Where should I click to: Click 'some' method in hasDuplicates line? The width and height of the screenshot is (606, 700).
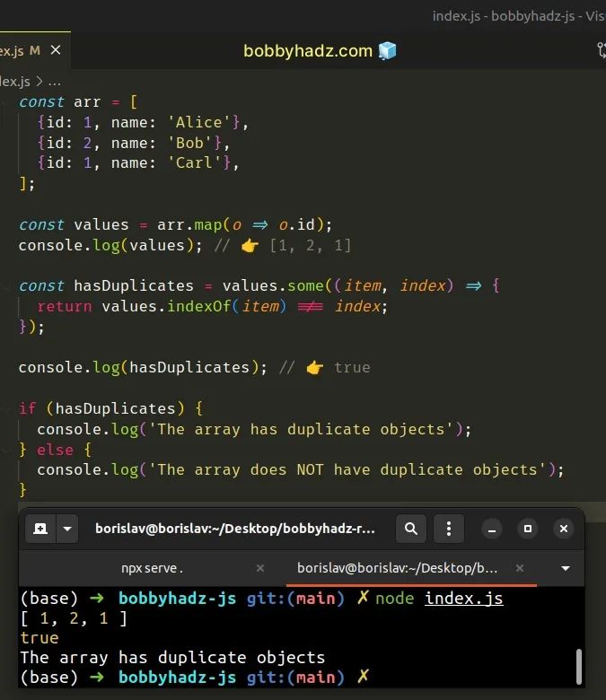tap(305, 285)
